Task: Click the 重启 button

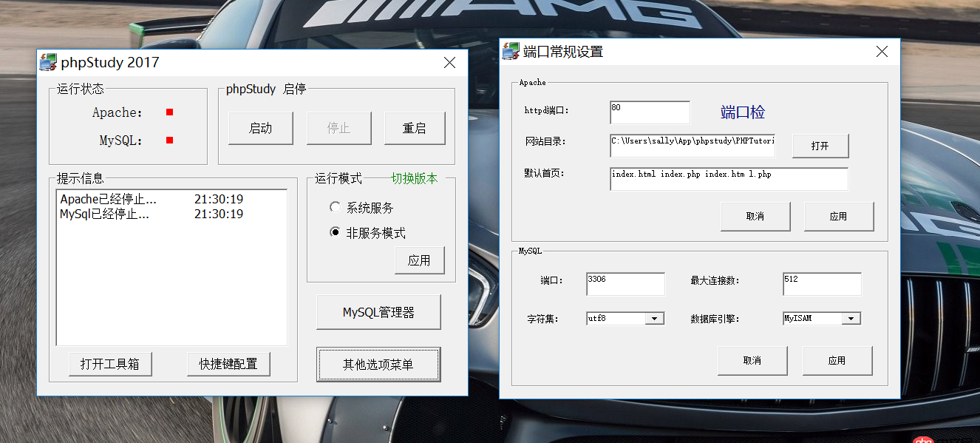Action: tap(415, 127)
